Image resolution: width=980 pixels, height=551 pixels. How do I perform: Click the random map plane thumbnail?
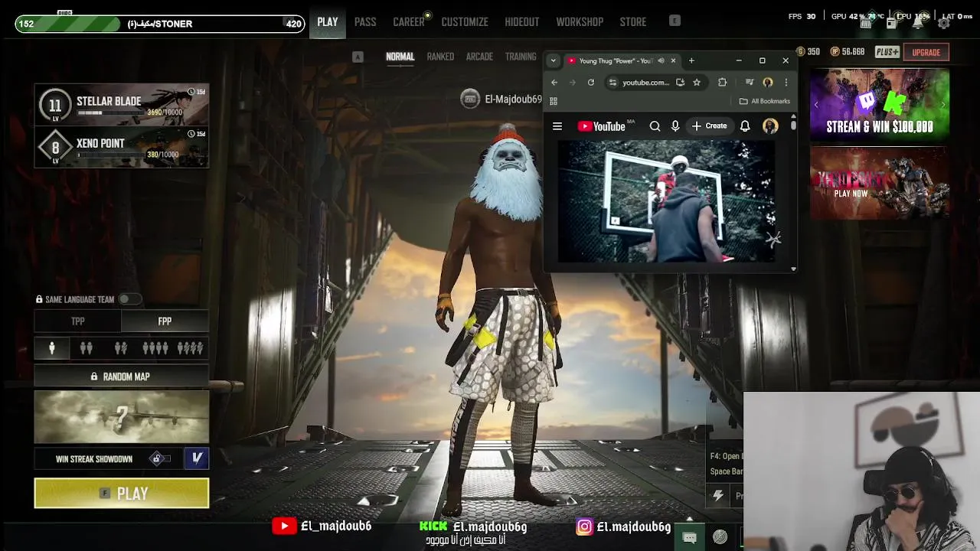point(121,417)
